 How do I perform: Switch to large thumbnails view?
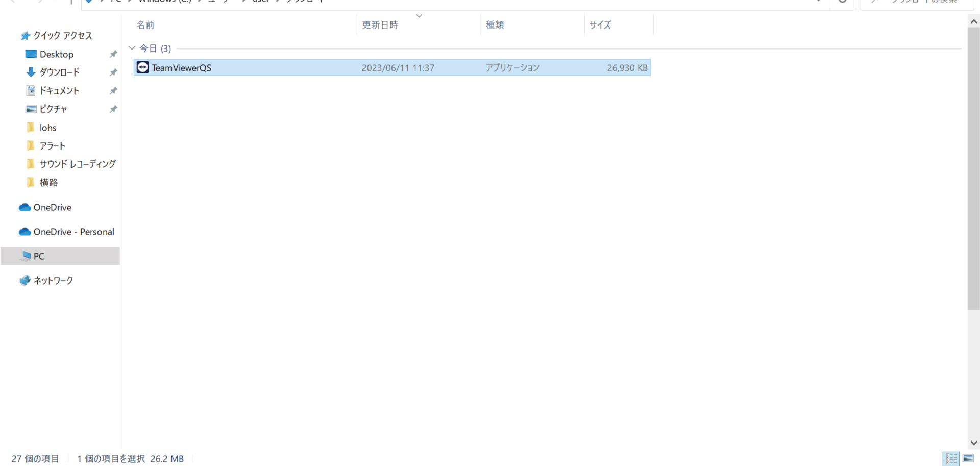pyautogui.click(x=968, y=458)
